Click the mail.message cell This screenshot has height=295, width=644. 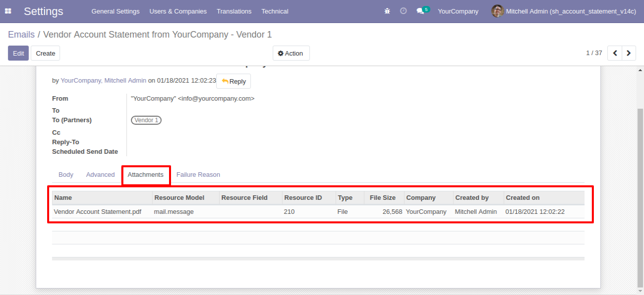(186, 212)
